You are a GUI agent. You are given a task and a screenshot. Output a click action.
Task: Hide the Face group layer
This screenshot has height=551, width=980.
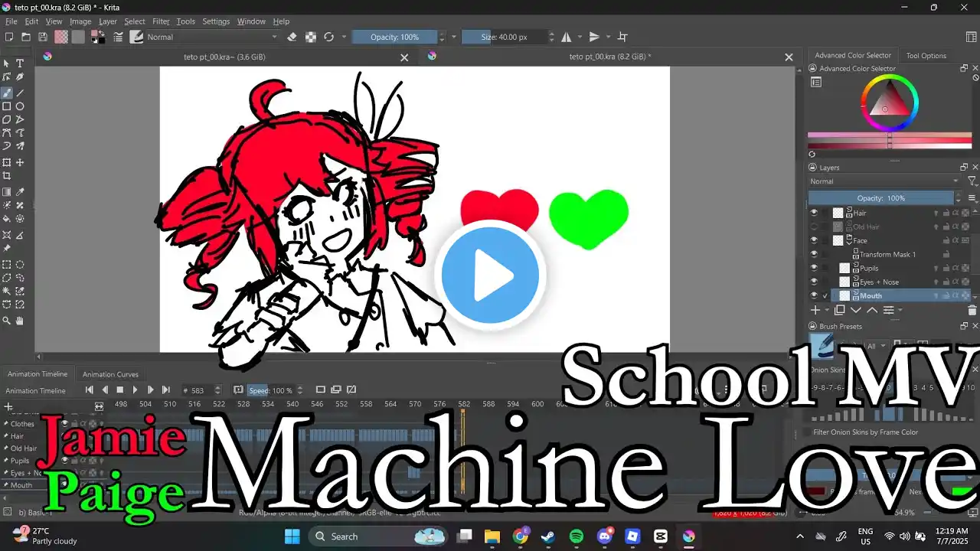(x=814, y=240)
